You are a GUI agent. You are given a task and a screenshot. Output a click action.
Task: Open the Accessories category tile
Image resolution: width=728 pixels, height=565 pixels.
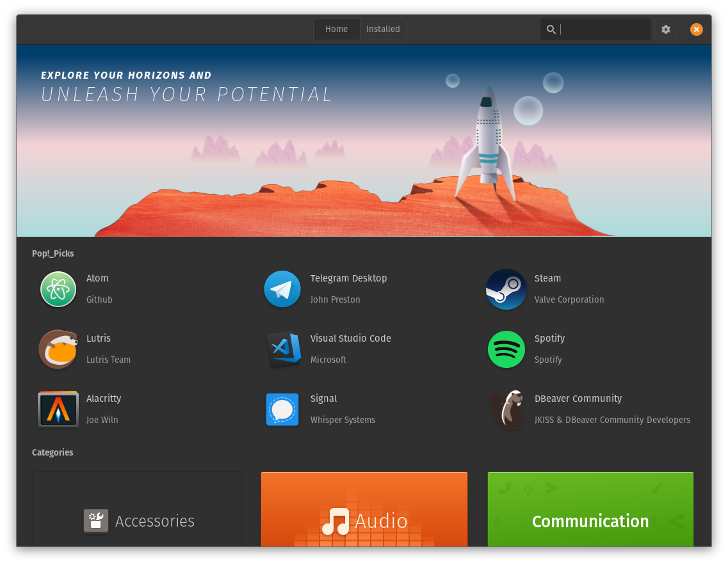pyautogui.click(x=138, y=509)
